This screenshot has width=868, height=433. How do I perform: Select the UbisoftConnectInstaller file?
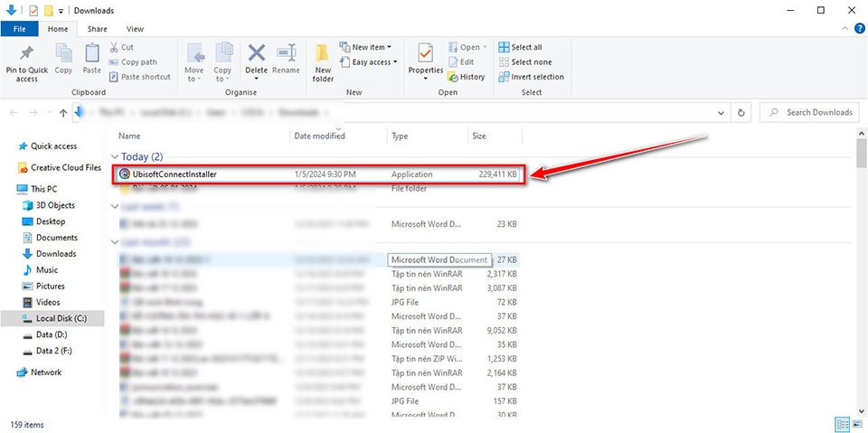click(318, 174)
